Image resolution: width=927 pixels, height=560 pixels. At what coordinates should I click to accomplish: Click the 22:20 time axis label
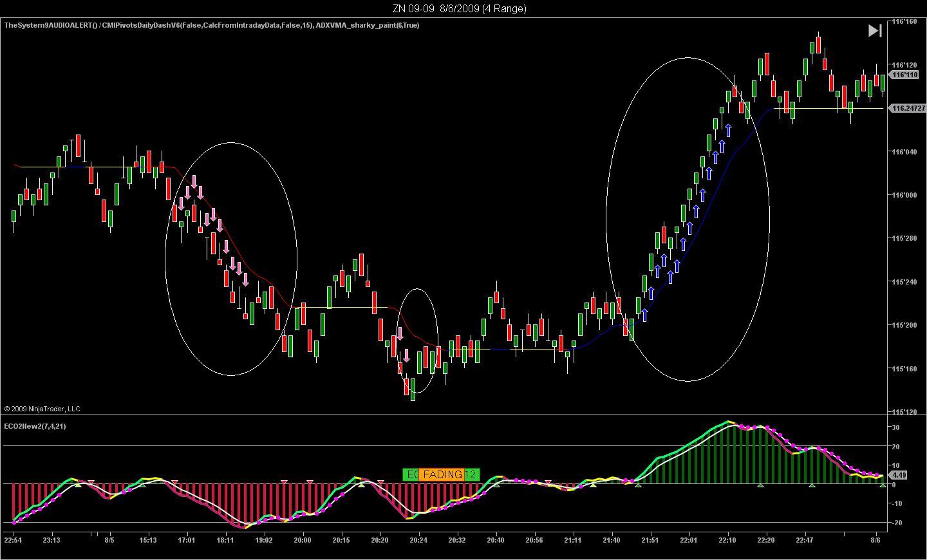click(766, 540)
